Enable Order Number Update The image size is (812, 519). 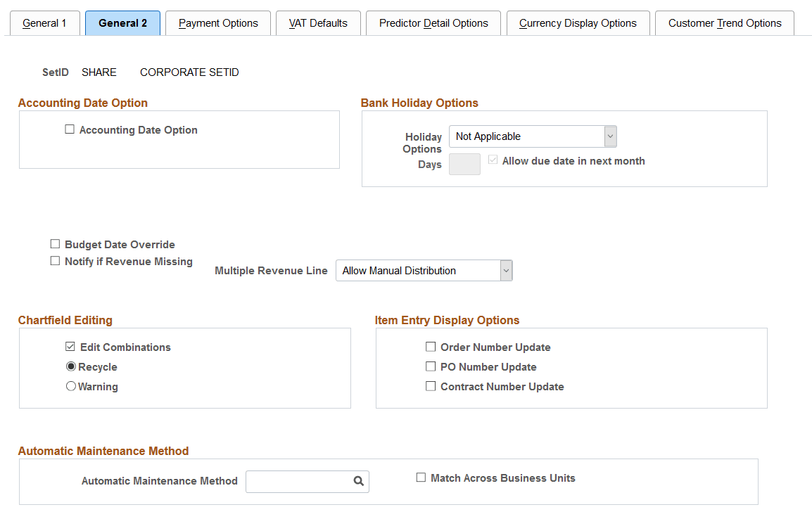coord(430,346)
